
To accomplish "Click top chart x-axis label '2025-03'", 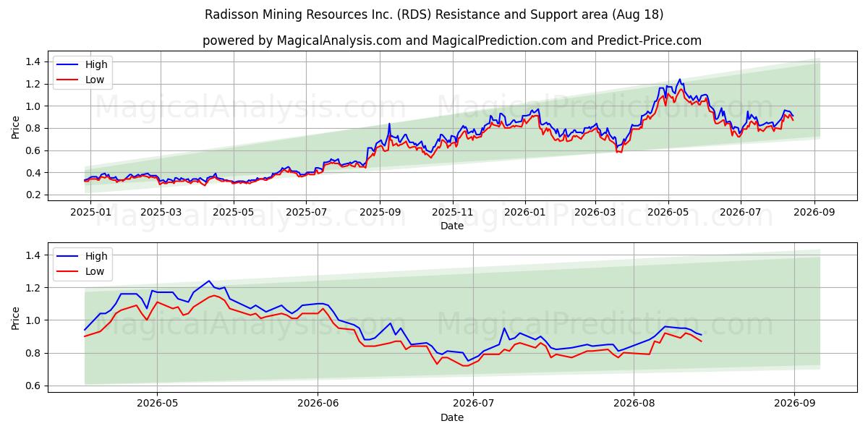I will (161, 213).
